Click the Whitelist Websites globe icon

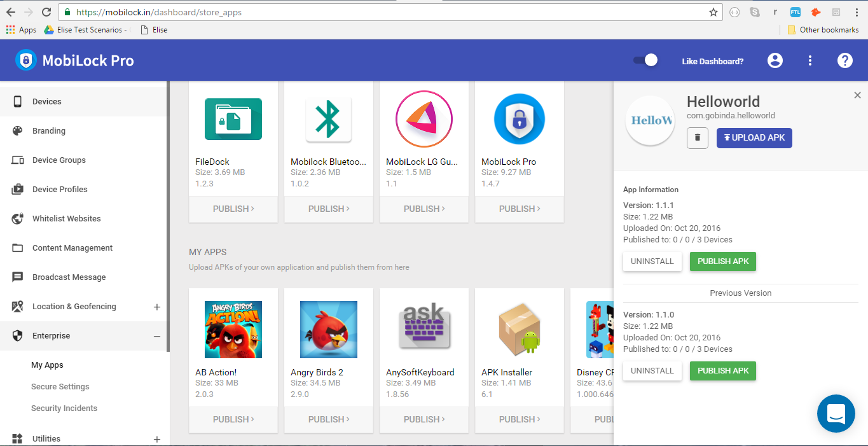point(18,219)
